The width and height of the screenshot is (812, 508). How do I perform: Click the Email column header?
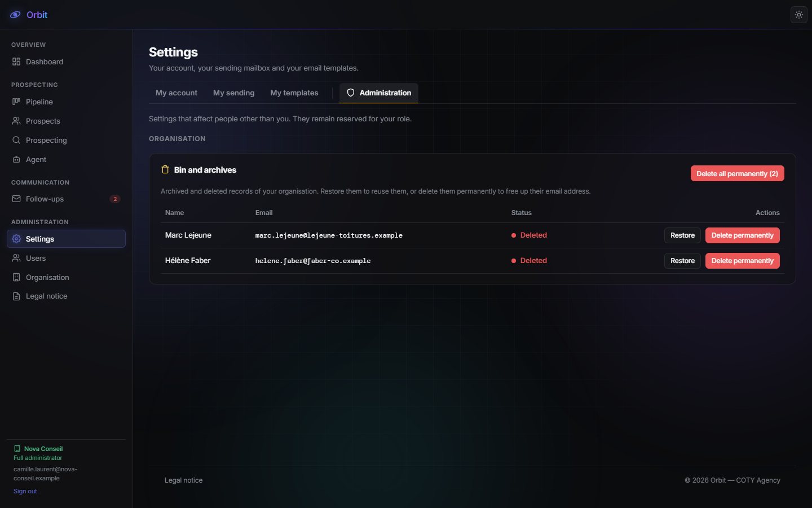pyautogui.click(x=264, y=213)
